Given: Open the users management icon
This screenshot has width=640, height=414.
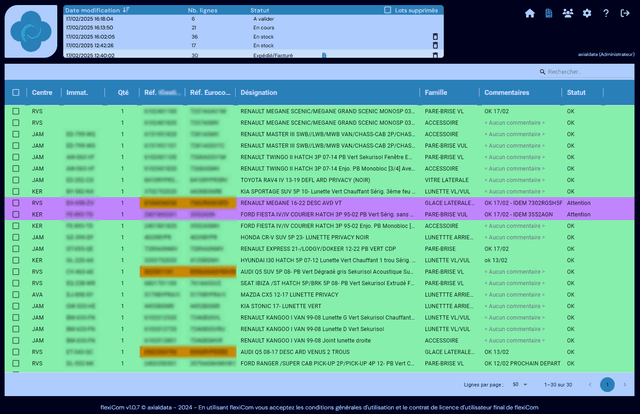Looking at the screenshot, I should pos(568,13).
